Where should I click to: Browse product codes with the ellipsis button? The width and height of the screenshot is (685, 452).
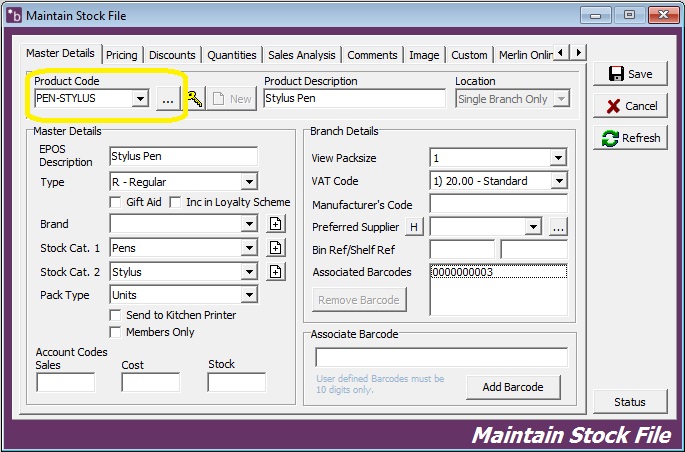click(x=167, y=98)
